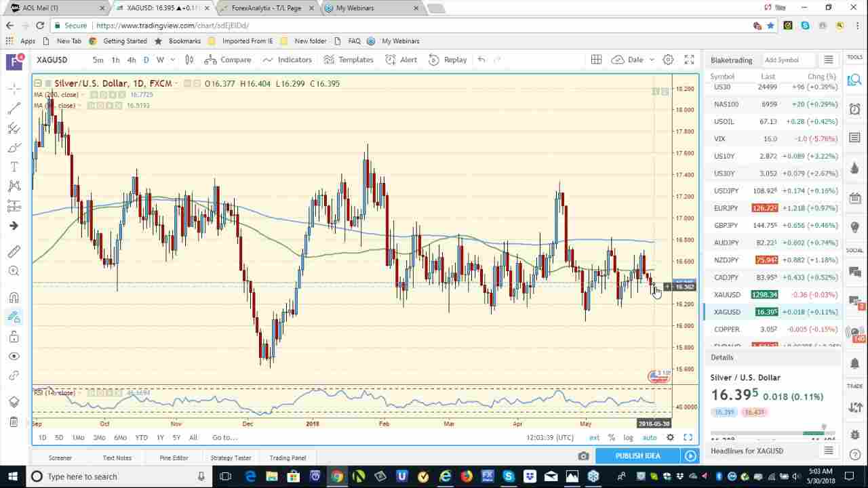Click the candlestick chart style icon
The height and width of the screenshot is (488, 868).
pyautogui.click(x=189, y=60)
